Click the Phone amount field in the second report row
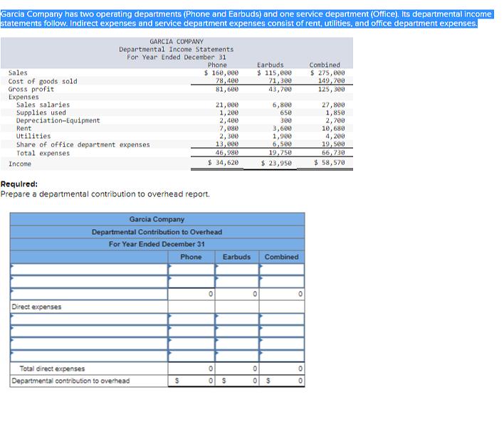The width and height of the screenshot is (504, 424). [191, 282]
